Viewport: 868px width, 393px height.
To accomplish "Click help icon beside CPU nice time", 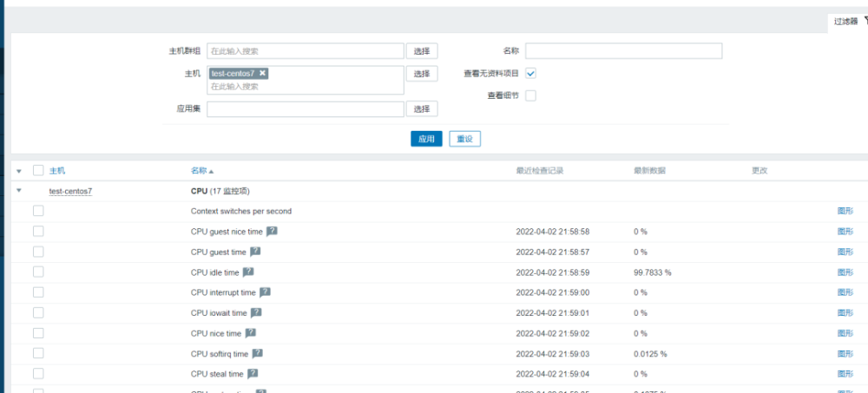I will click(x=251, y=333).
